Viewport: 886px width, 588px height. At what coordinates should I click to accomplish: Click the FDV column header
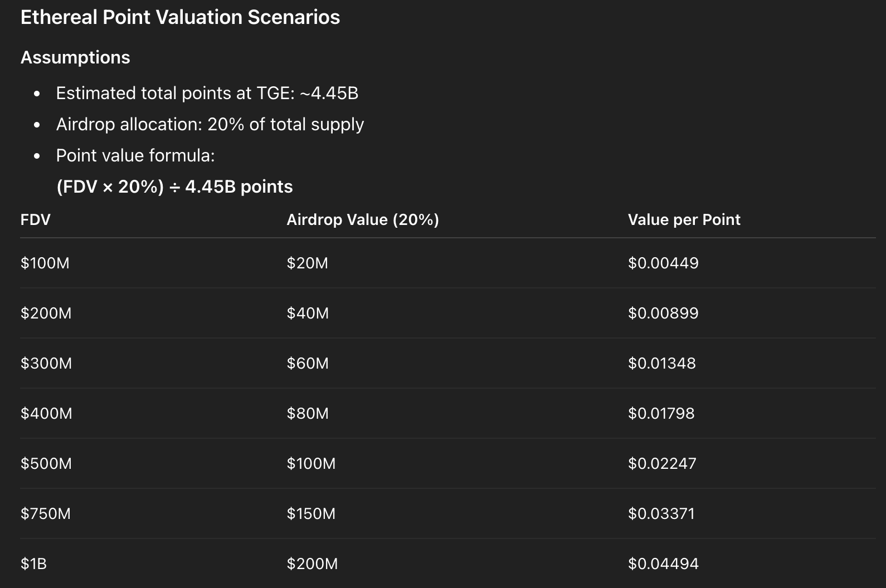click(35, 219)
